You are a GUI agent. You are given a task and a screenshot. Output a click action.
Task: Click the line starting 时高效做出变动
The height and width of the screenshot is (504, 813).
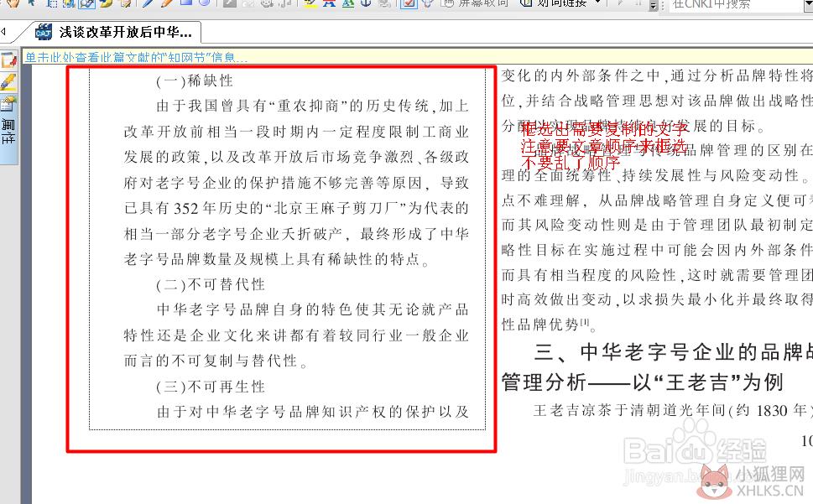(x=657, y=299)
